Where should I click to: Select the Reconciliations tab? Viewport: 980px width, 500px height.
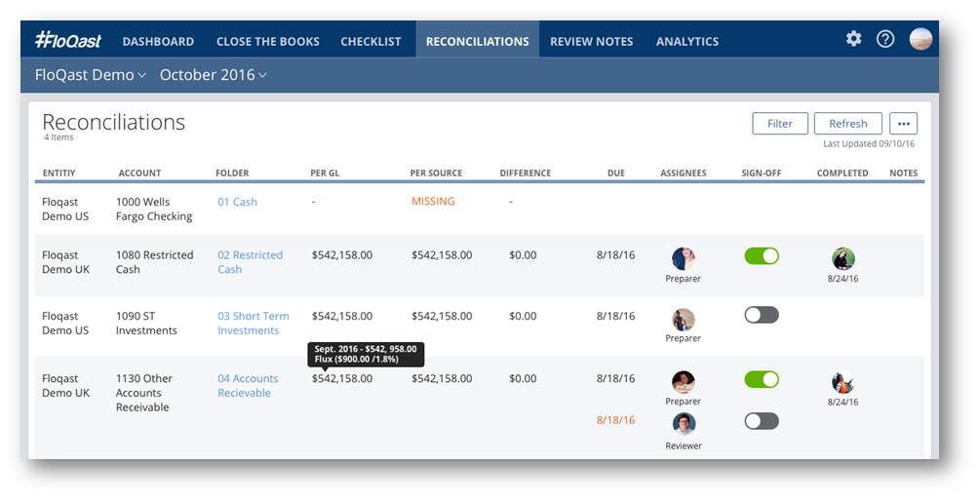(x=478, y=41)
